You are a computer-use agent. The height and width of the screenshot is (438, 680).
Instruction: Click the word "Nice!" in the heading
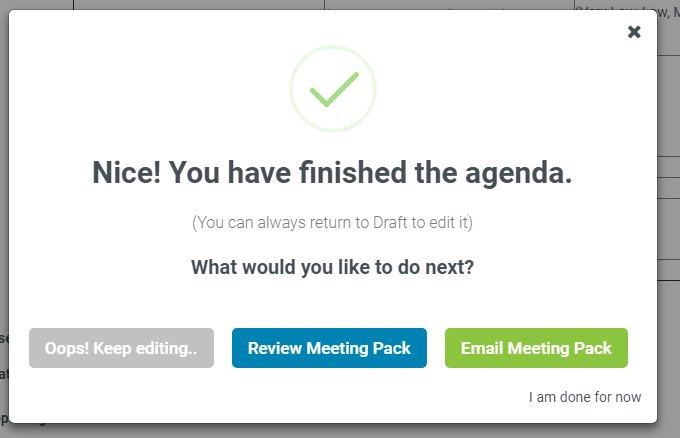click(124, 173)
